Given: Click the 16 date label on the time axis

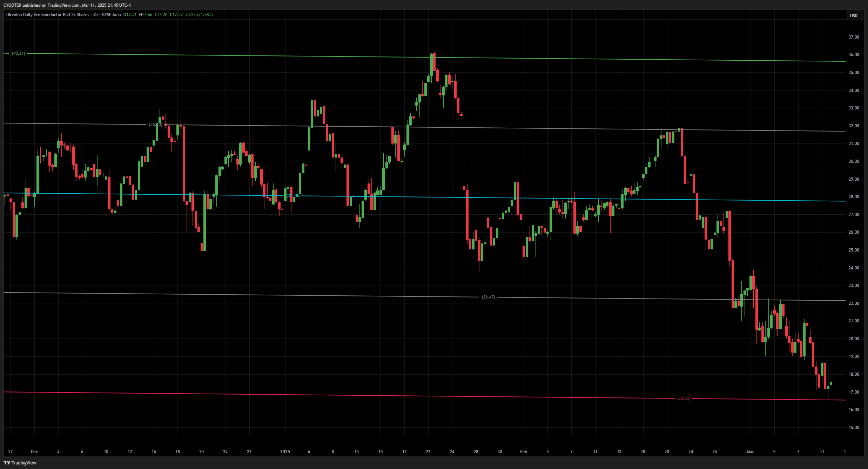Looking at the screenshot, I should click(154, 452).
